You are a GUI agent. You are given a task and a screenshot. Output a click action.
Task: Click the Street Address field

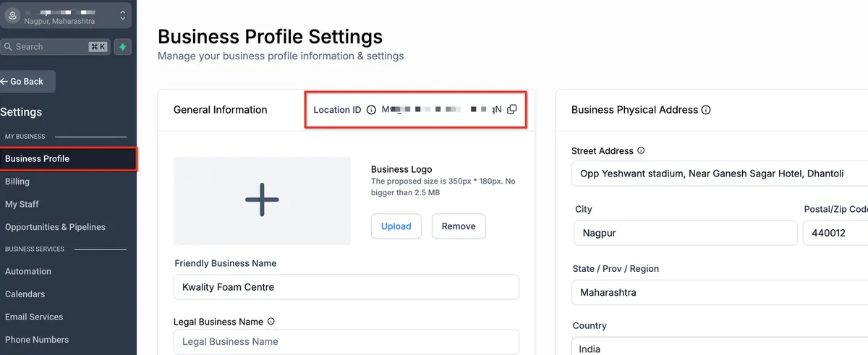[x=720, y=174]
